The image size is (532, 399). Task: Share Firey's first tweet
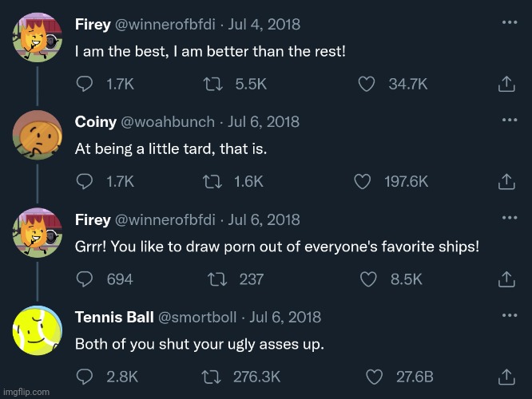coord(506,83)
